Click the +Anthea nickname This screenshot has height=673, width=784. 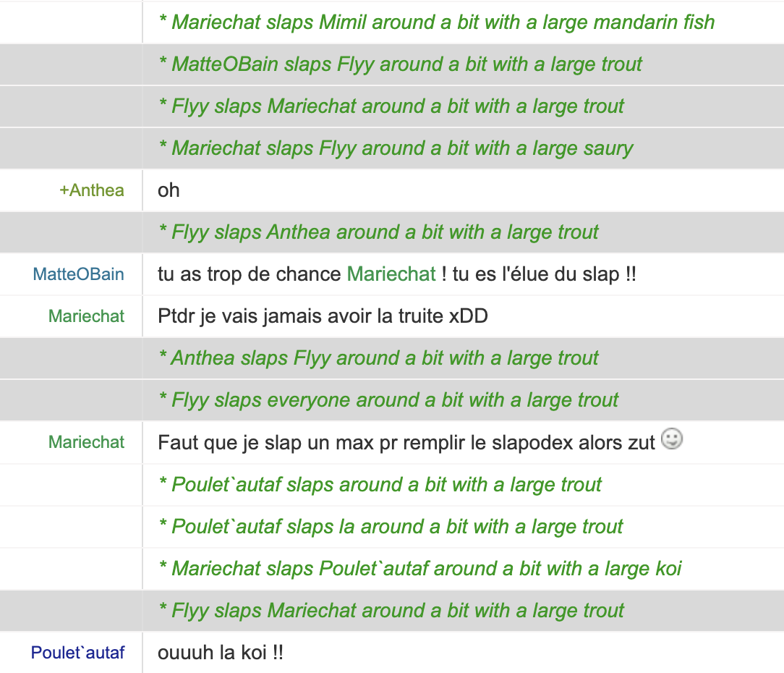click(x=92, y=190)
